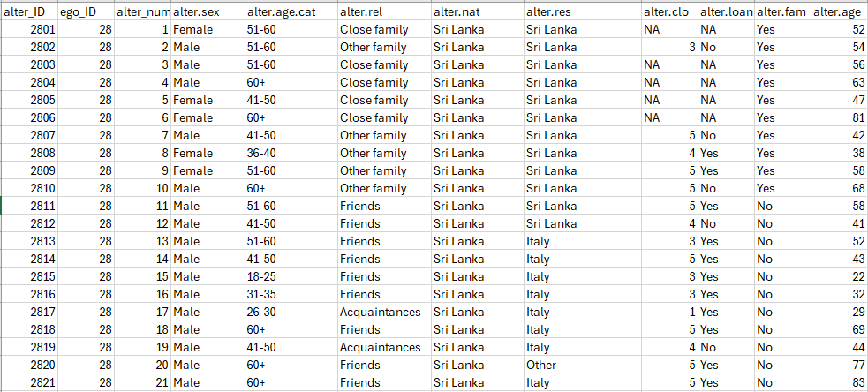
Task: Click Acquaintances cell in row 2817
Action: 382,312
